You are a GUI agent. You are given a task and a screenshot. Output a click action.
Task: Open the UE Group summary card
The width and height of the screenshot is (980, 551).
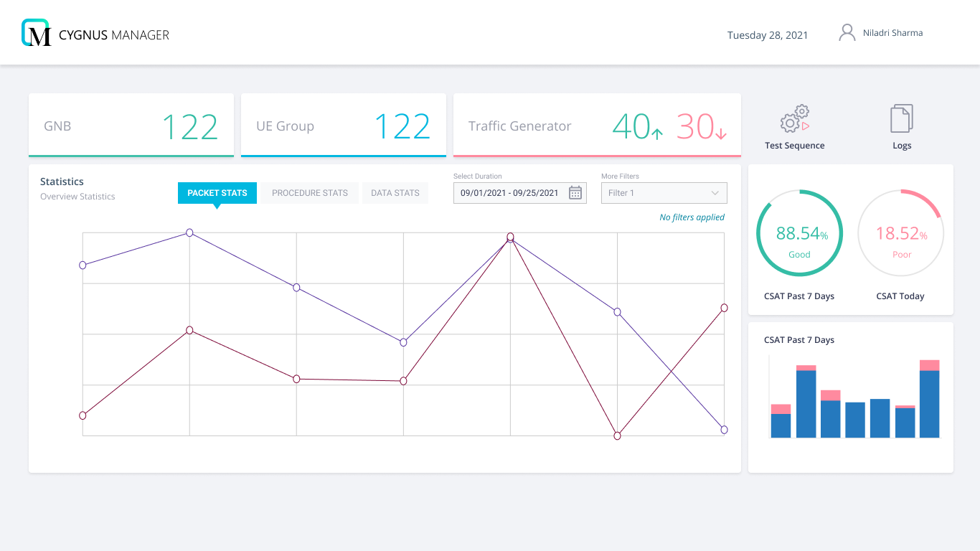(x=343, y=126)
